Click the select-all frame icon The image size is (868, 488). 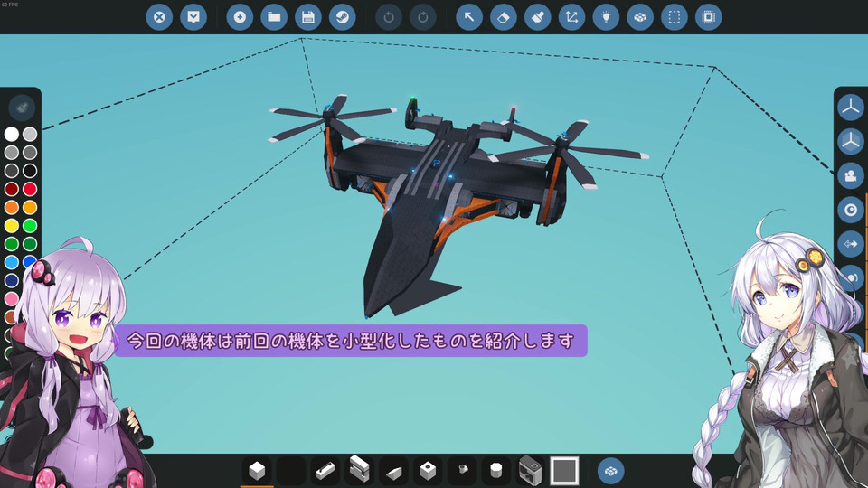709,17
